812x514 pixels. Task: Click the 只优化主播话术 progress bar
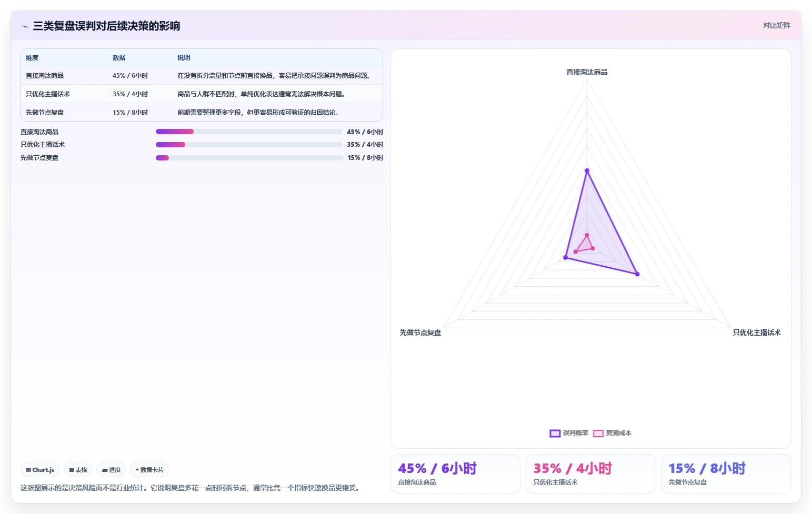249,145
